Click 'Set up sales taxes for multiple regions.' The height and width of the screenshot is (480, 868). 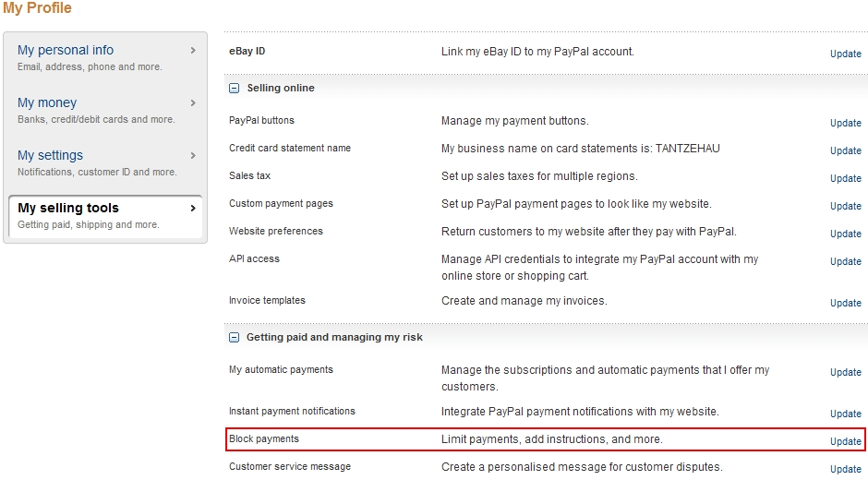coord(539,176)
